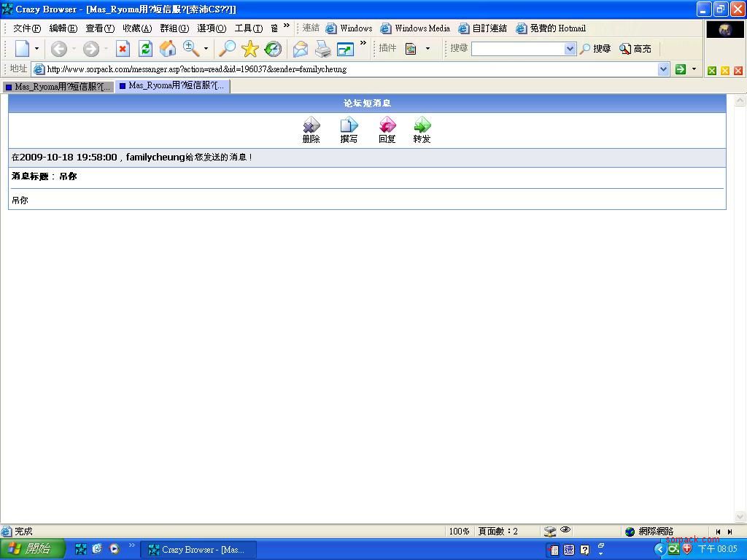This screenshot has width=747, height=560.
Task: Expand the address bar URL dropdown
Action: 663,69
